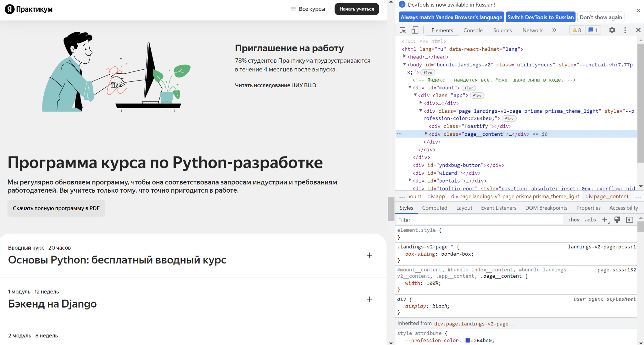Open the DOM Breakpoints tab
644x345 pixels.
coord(546,208)
